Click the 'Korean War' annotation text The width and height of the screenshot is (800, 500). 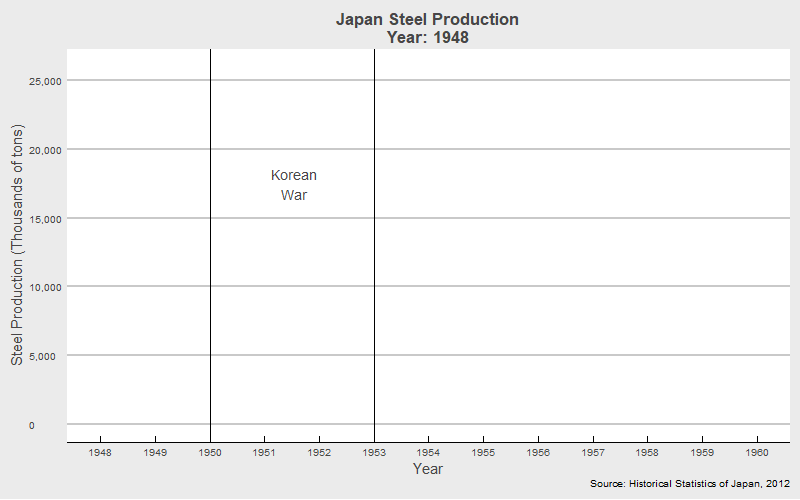[294, 185]
